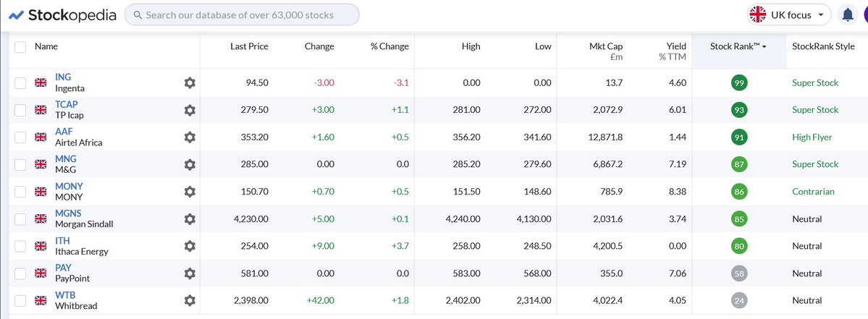The height and width of the screenshot is (319, 868).
Task: Sort by Yield % TTM column header
Action: (673, 51)
